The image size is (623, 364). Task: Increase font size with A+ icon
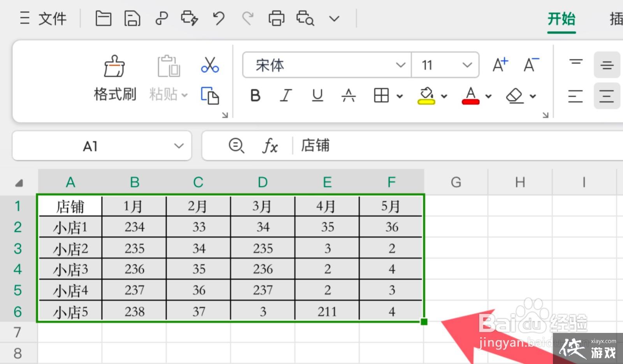pos(500,65)
